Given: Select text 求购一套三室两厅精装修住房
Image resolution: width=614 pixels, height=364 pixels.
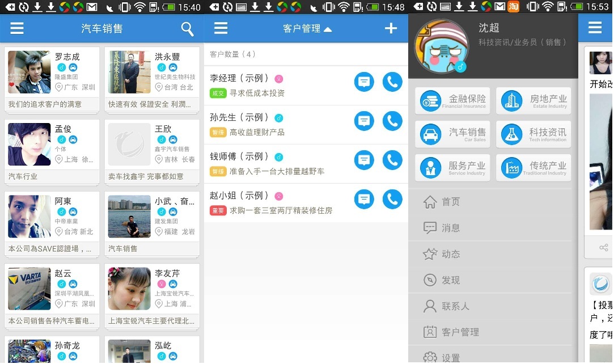Looking at the screenshot, I should 281,210.
